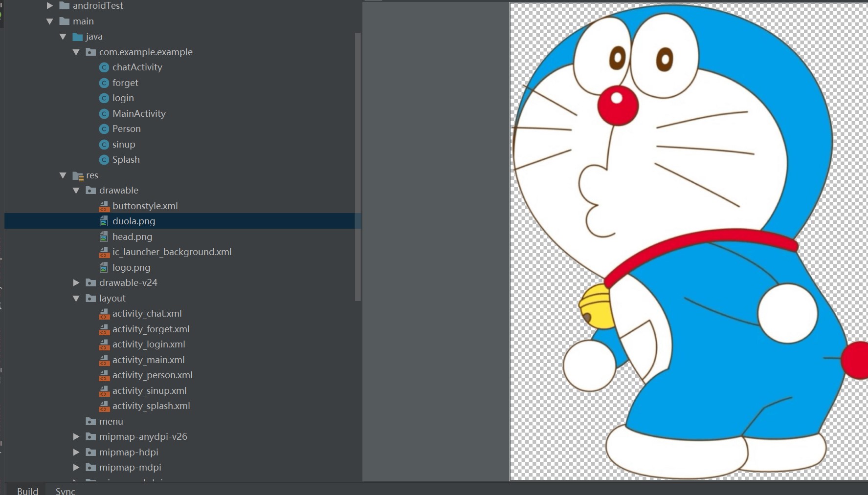Click the activity_chat.xml layout file icon
This screenshot has height=495, width=868.
104,314
